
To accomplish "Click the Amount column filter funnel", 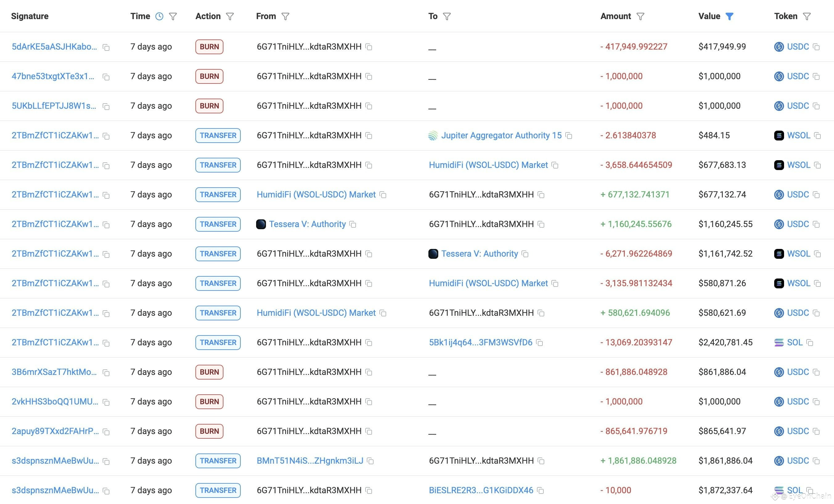I will click(640, 16).
